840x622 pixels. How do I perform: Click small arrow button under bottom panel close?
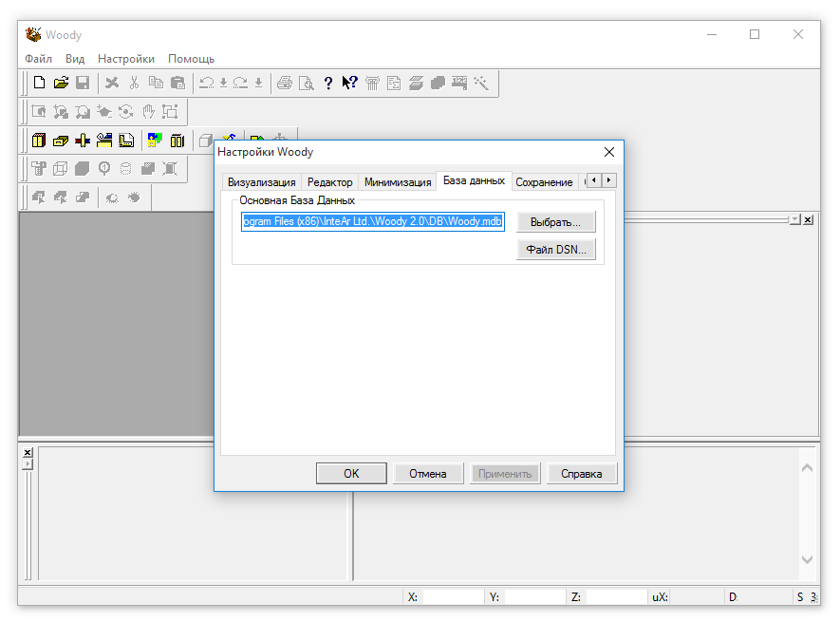coord(28,464)
